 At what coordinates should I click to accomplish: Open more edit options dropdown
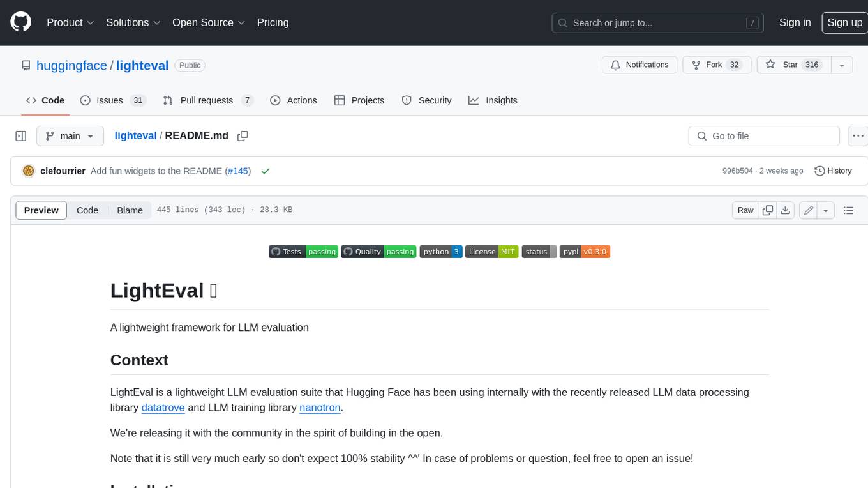826,210
